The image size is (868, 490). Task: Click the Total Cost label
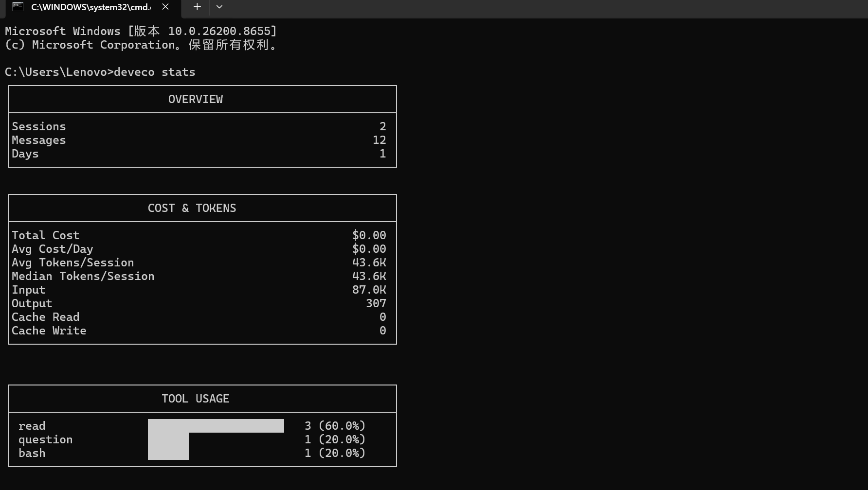46,235
